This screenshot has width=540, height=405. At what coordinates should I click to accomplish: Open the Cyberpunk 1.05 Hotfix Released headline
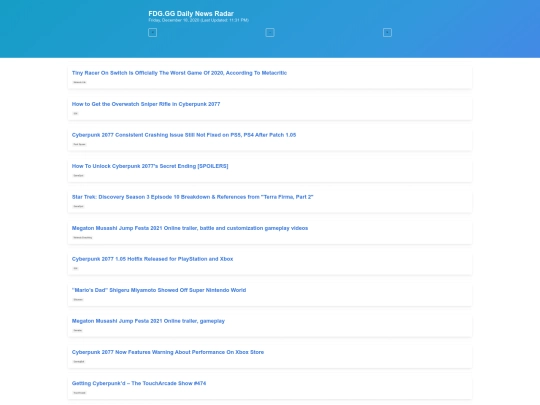152,259
